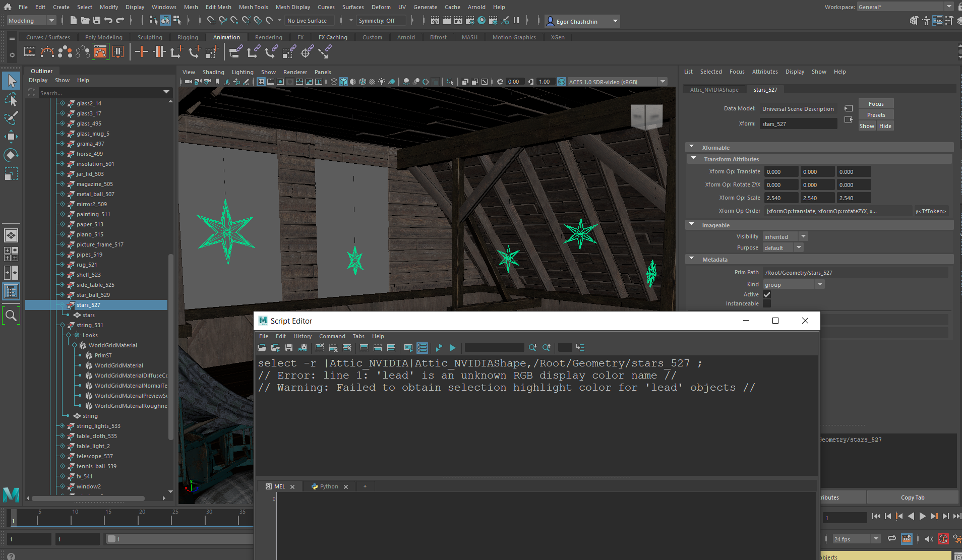Open the Kind 'group' dropdown
Viewport: 962px width, 560px height.
tap(794, 284)
